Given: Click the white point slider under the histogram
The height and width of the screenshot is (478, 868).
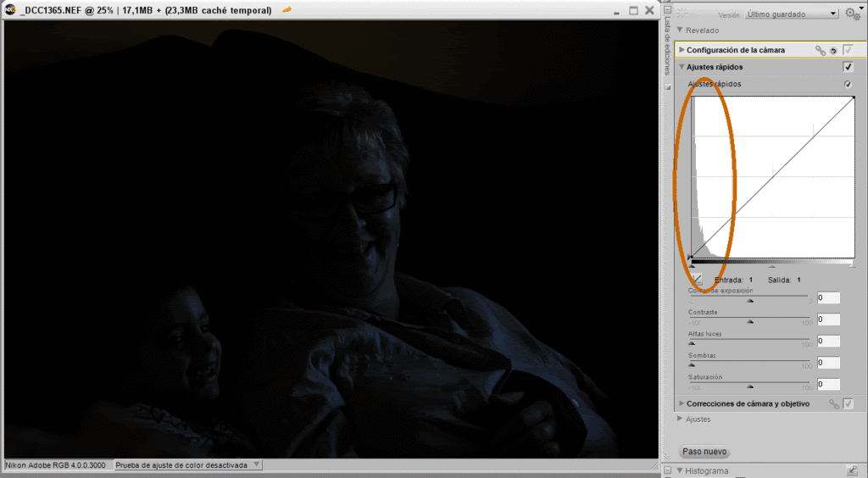Looking at the screenshot, I should coord(852,266).
